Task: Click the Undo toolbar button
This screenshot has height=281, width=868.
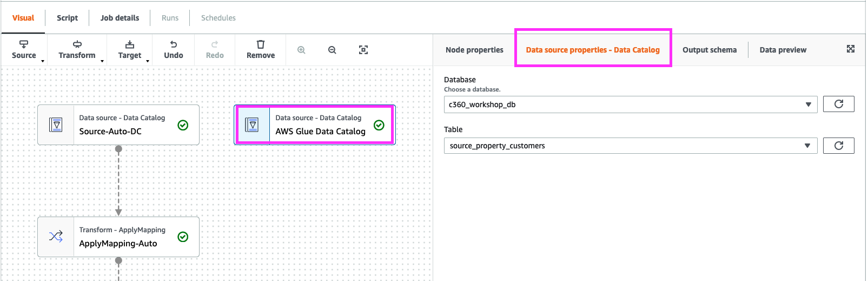Action: click(173, 49)
